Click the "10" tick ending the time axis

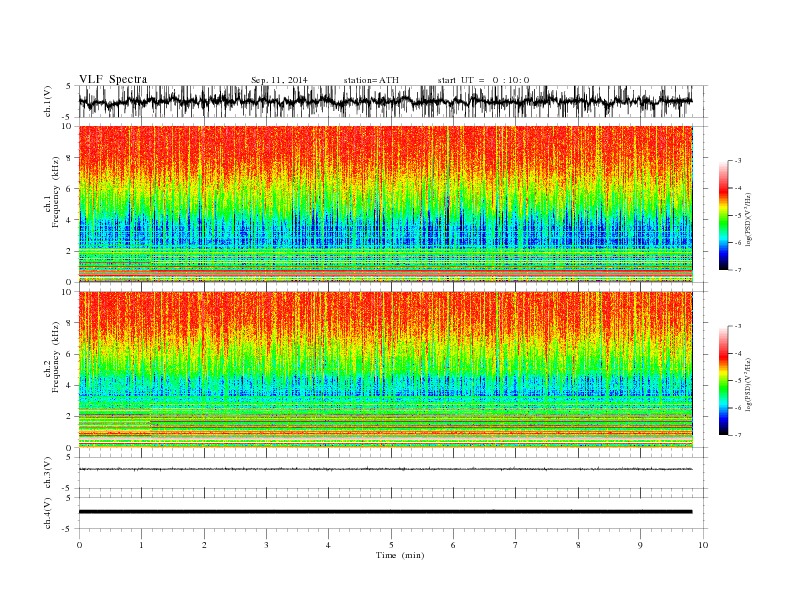click(x=703, y=545)
